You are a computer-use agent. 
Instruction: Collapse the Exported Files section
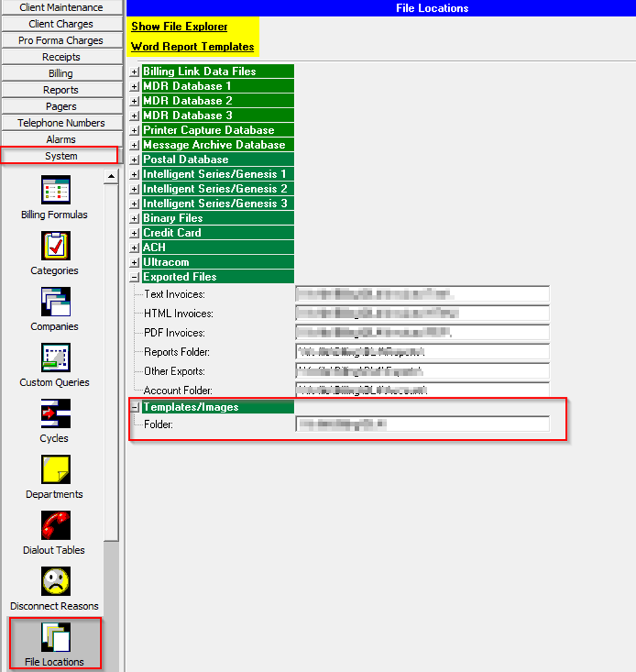134,277
